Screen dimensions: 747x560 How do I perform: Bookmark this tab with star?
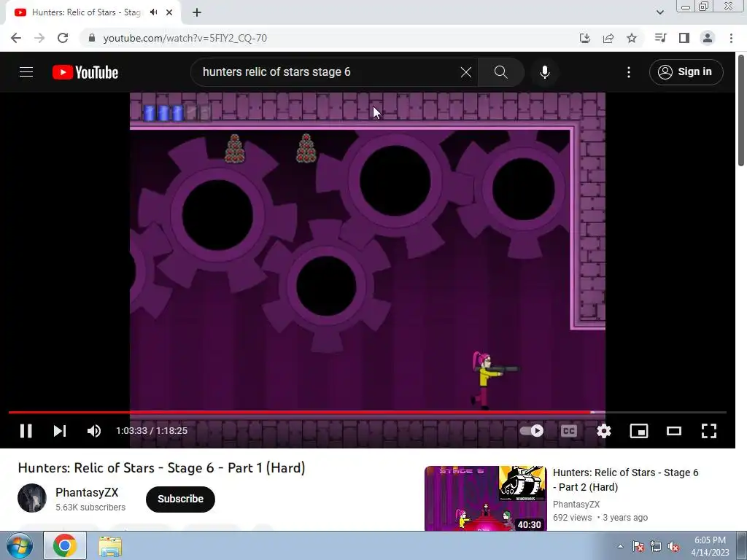(x=632, y=38)
